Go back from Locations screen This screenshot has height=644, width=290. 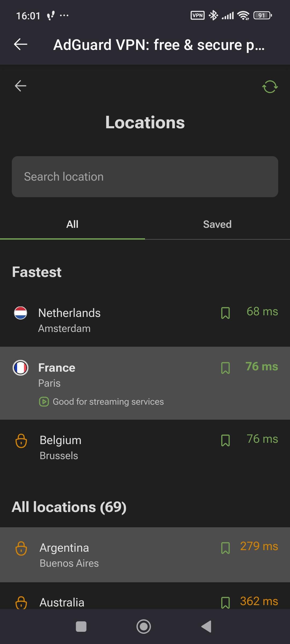[x=20, y=86]
